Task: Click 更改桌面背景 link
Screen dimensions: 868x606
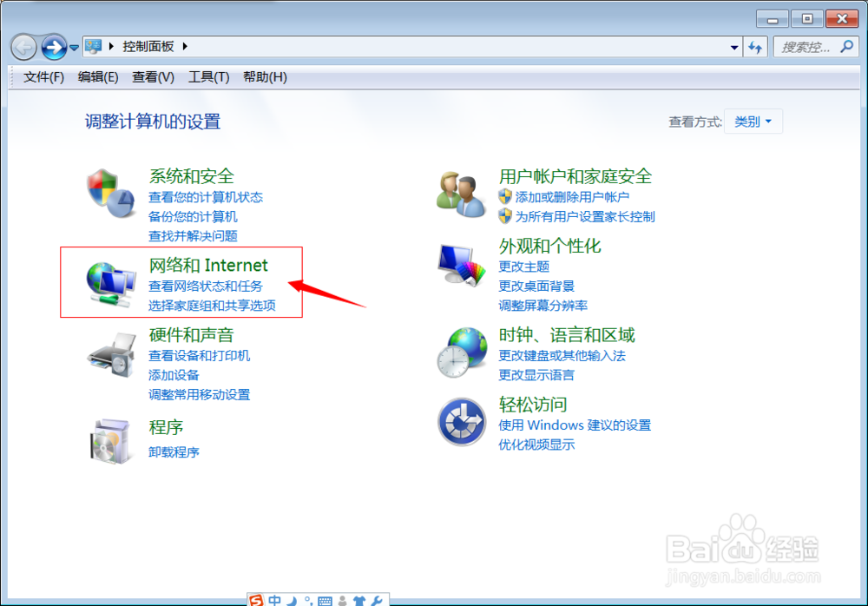Action: [x=536, y=286]
